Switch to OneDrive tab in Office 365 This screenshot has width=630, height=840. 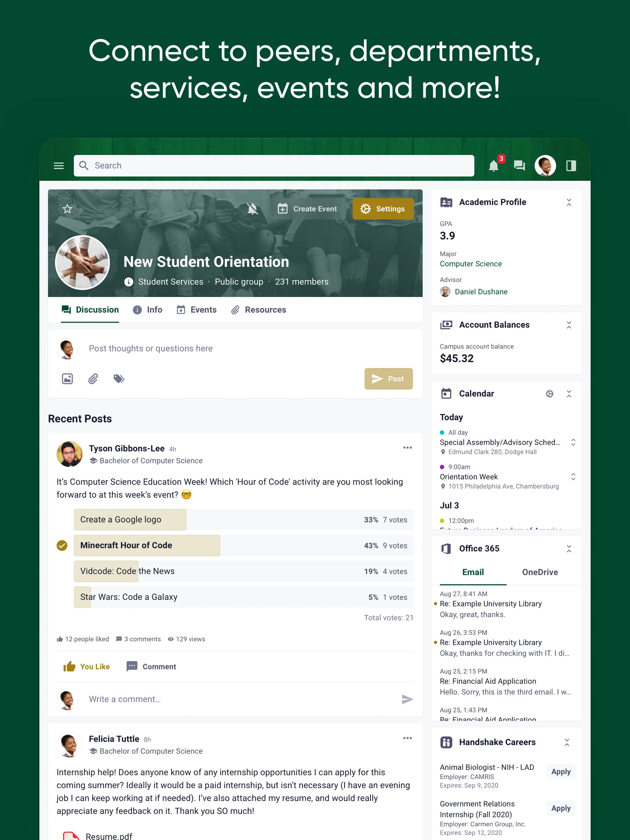click(x=540, y=572)
